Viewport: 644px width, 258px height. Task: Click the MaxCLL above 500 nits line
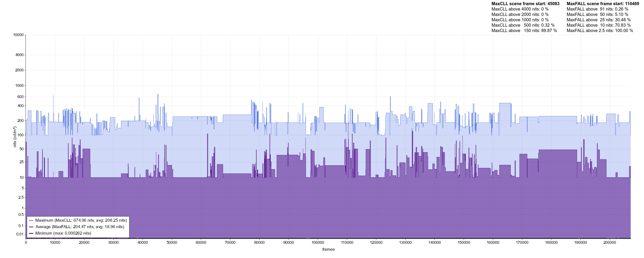coord(523,25)
